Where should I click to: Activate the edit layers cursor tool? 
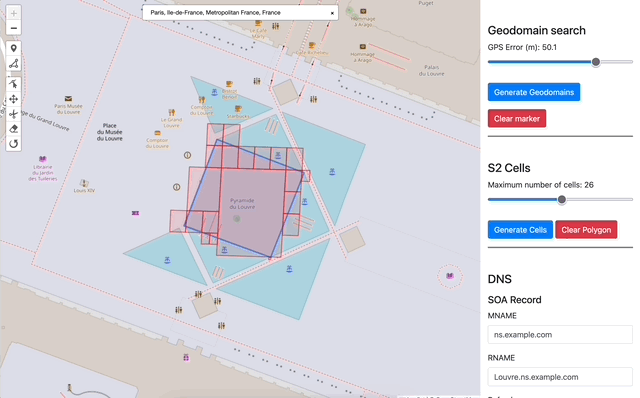coord(13,84)
